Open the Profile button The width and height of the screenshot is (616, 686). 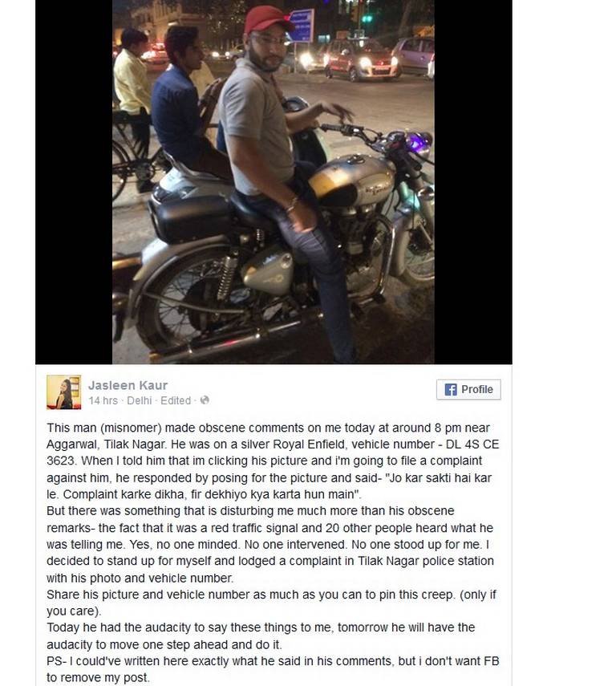click(x=468, y=389)
